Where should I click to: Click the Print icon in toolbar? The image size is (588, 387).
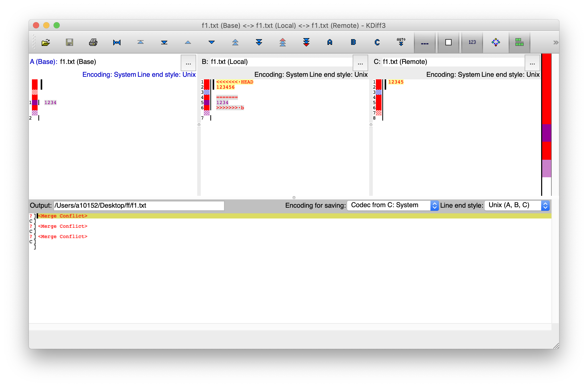[x=93, y=43]
